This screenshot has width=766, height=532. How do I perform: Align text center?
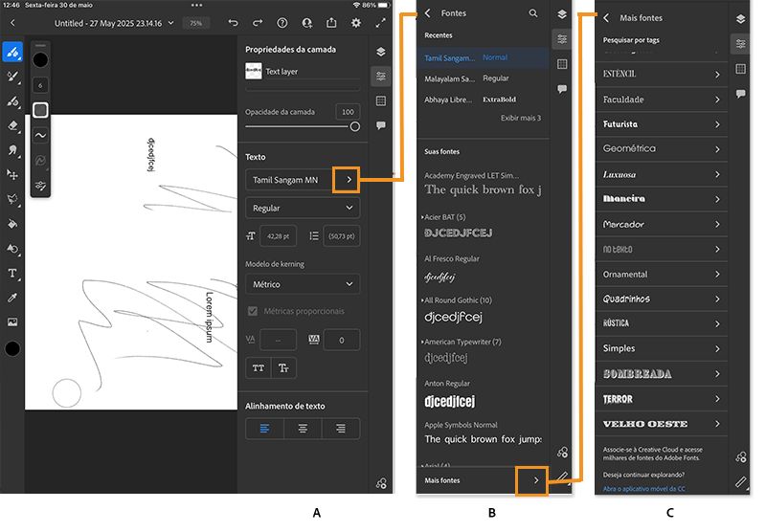pos(303,429)
